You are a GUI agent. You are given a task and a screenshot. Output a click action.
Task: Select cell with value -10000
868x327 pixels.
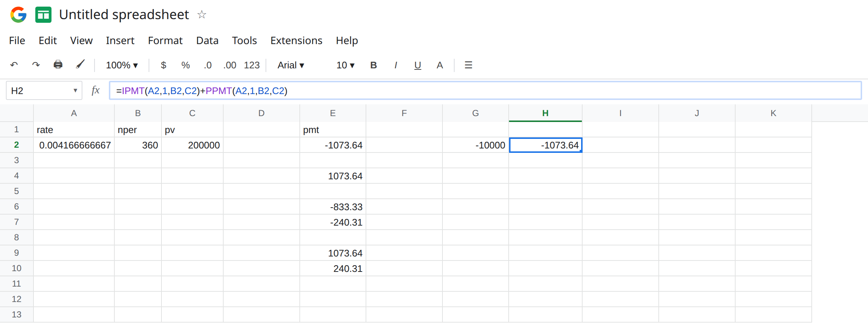tap(476, 145)
